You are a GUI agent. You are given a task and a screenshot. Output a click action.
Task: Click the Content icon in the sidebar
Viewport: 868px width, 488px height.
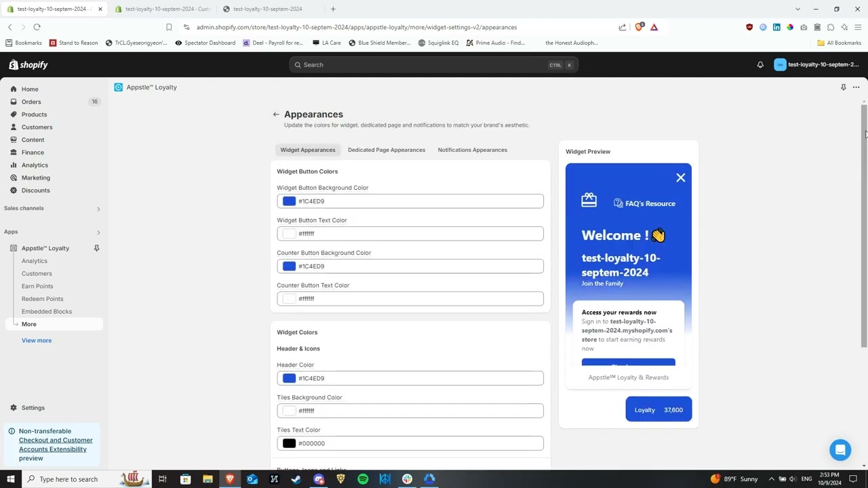tap(14, 140)
